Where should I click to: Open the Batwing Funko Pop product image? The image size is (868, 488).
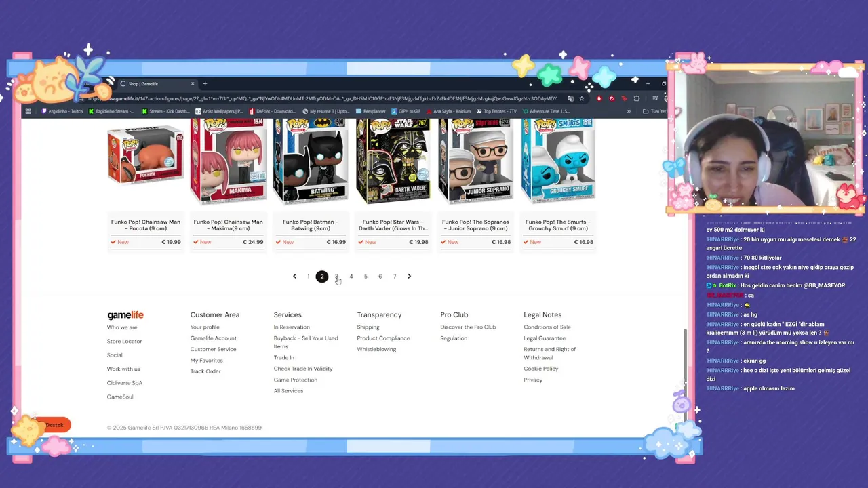pos(311,161)
